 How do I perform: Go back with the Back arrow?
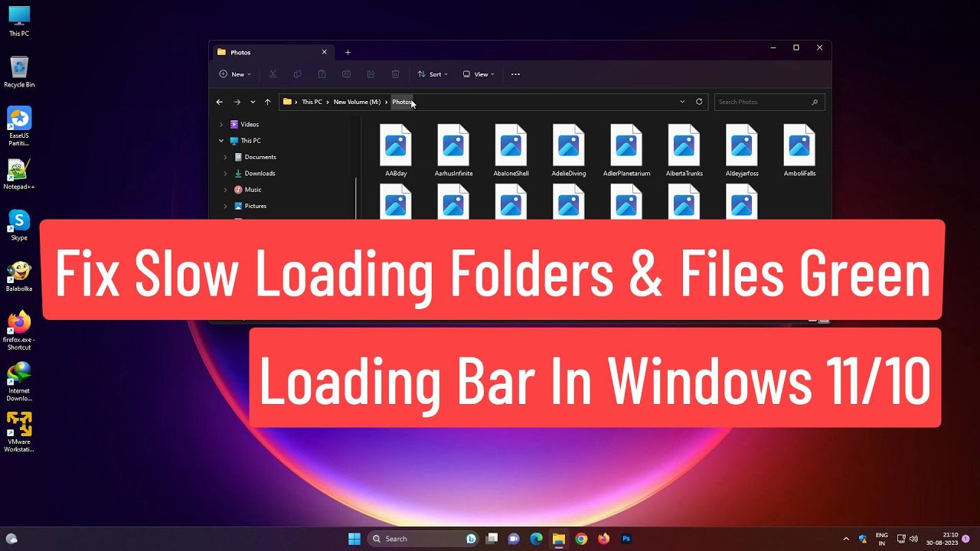coord(220,102)
